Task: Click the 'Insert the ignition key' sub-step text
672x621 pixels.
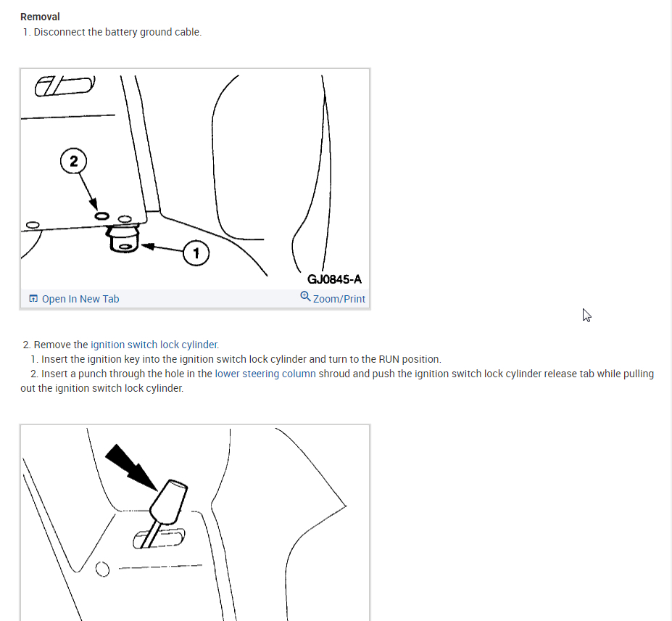Action: (x=241, y=359)
